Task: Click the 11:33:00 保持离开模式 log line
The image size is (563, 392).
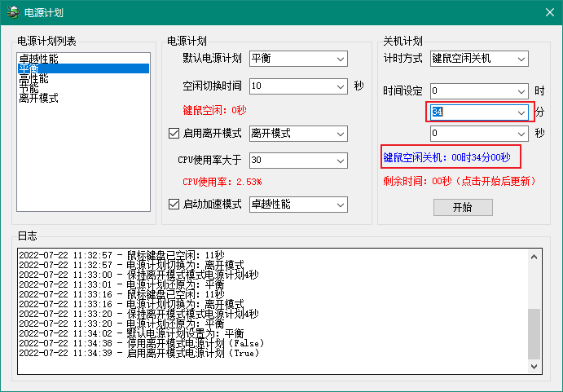Action: point(139,275)
